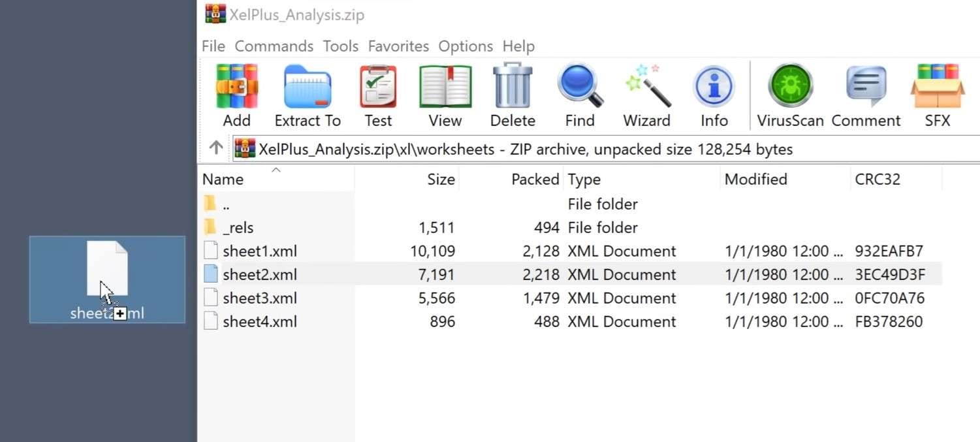Click the size value 896
This screenshot has width=980, height=442.
[443, 321]
